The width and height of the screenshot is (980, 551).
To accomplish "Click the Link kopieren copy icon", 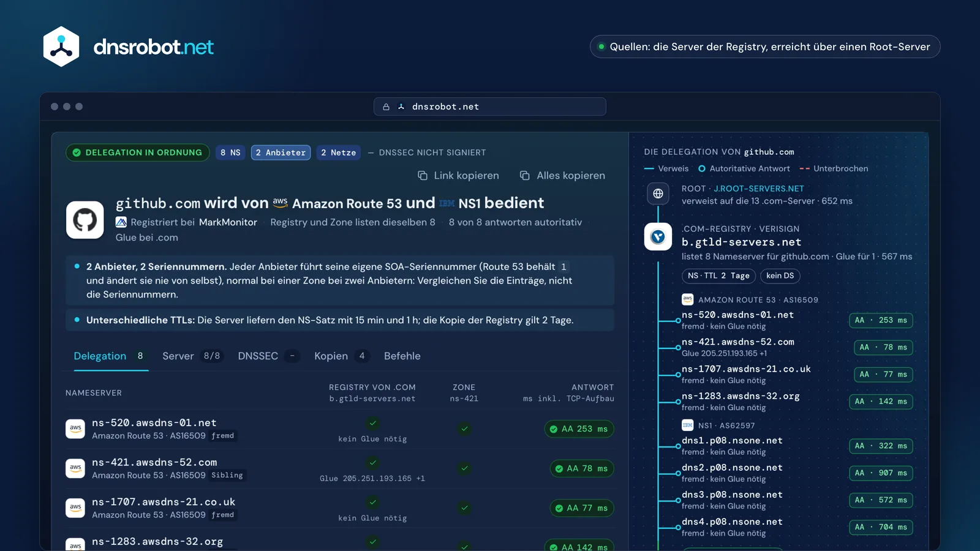I will click(423, 176).
